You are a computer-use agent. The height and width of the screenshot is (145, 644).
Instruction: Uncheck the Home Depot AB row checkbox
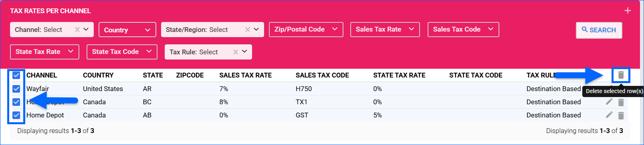point(16,115)
